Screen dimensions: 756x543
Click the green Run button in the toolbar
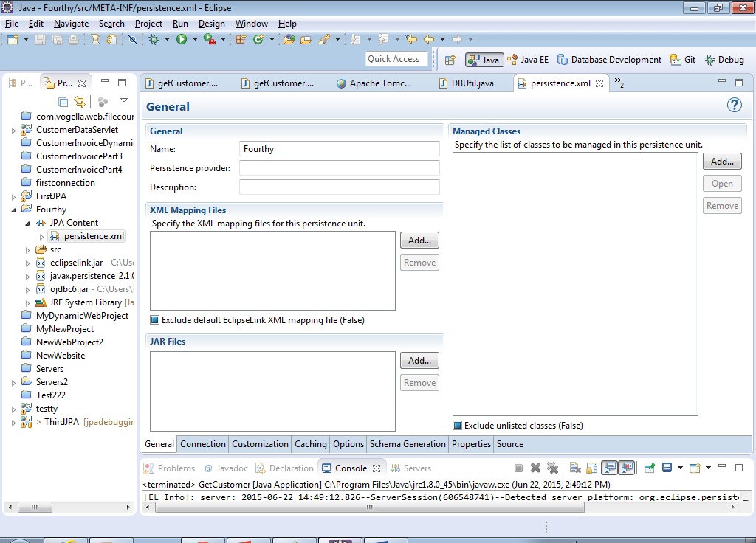(182, 39)
